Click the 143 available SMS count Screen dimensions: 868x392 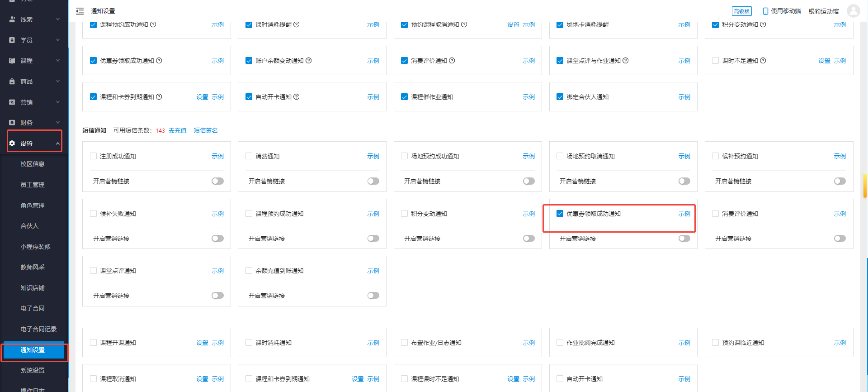pyautogui.click(x=160, y=130)
